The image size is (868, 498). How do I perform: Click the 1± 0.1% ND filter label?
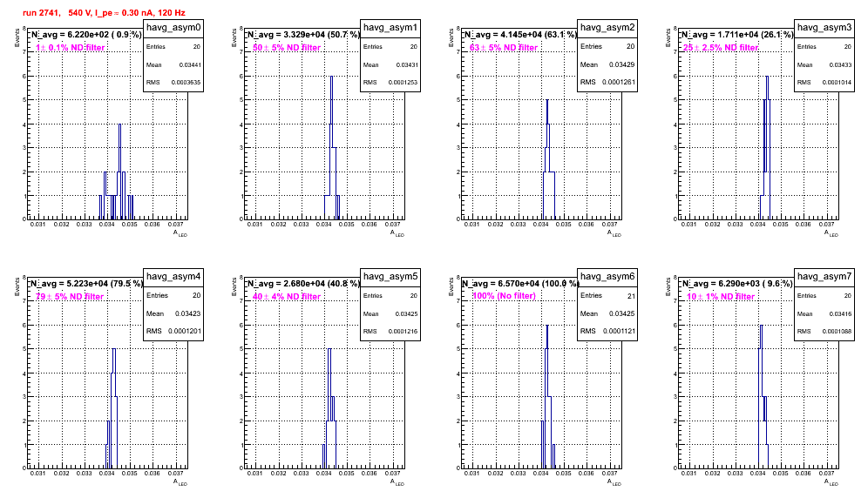(70, 48)
